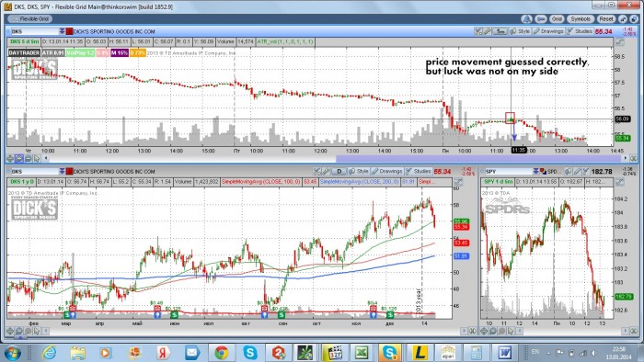Click top chart pointer cursor icon
The width and height of the screenshot is (644, 362).
(x=37, y=158)
